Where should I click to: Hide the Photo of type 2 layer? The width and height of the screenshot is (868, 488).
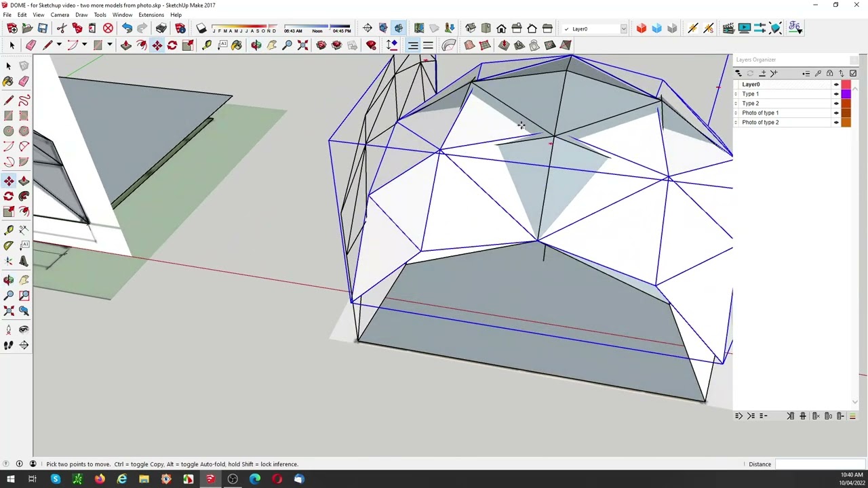tap(836, 123)
